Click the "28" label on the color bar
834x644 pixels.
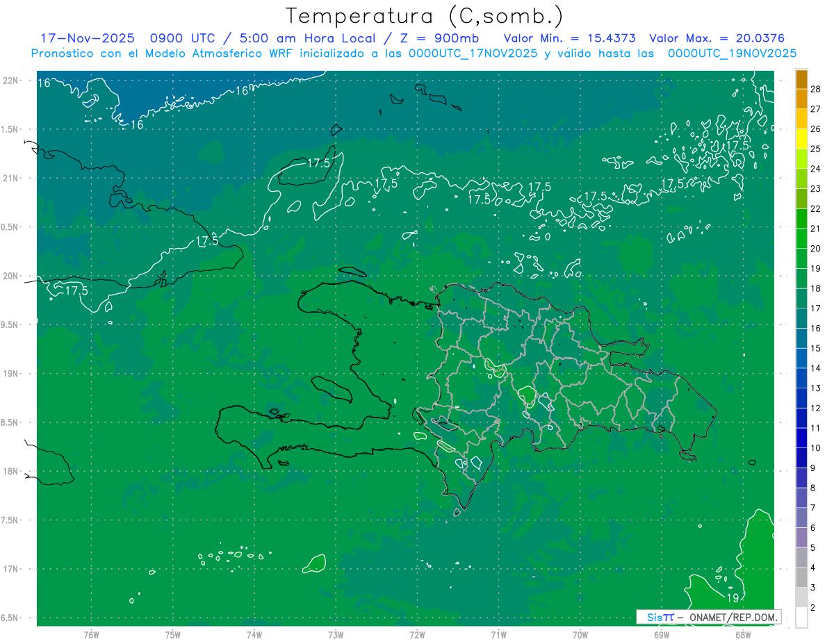pos(816,89)
